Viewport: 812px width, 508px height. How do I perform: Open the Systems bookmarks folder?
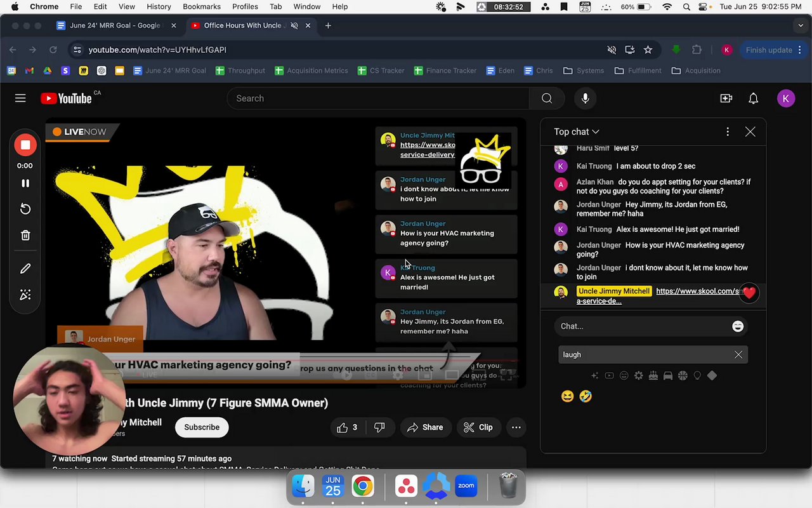(x=584, y=70)
